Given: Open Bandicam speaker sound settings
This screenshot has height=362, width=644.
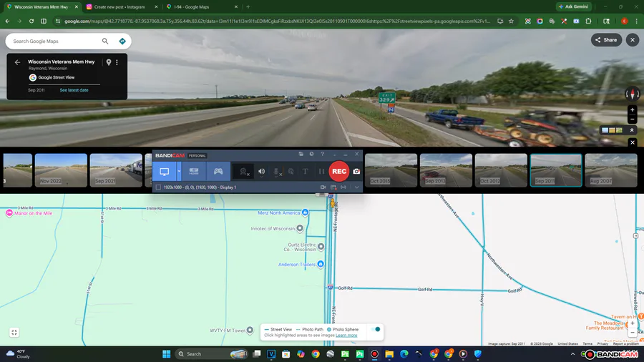Looking at the screenshot, I should coord(262,172).
